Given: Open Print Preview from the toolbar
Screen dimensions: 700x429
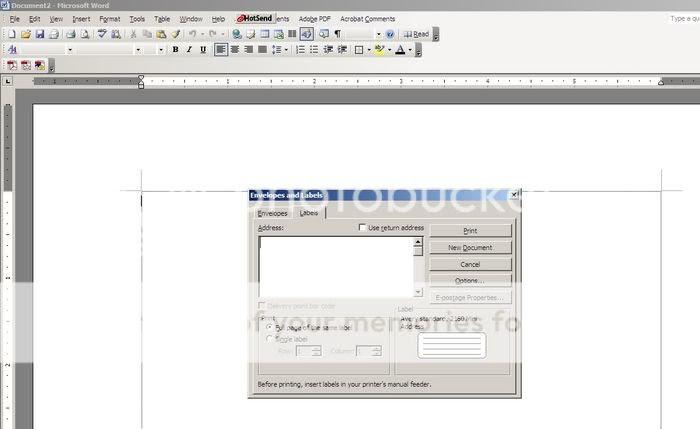Looking at the screenshot, I should (84, 34).
